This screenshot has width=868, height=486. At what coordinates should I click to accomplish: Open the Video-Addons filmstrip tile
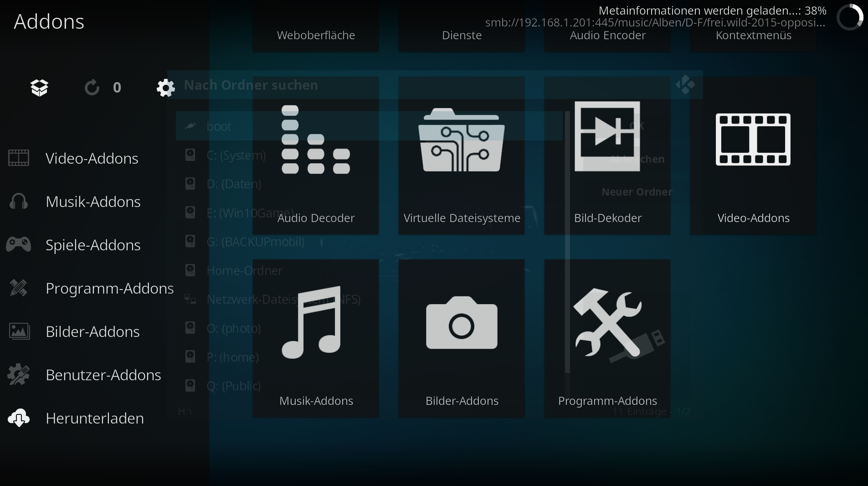point(753,156)
